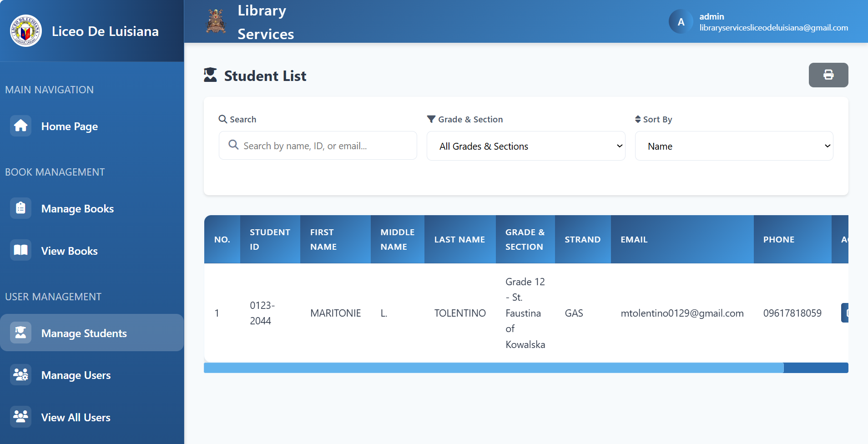Screen dimensions: 868x444
Task: Select the graduation cap icon beside Manage Students
Action: coord(20,333)
